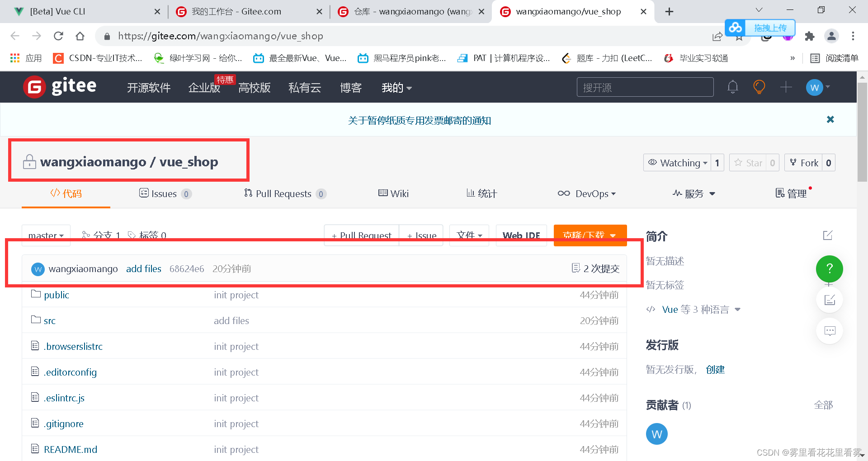Click the src folder icon

[x=36, y=320]
